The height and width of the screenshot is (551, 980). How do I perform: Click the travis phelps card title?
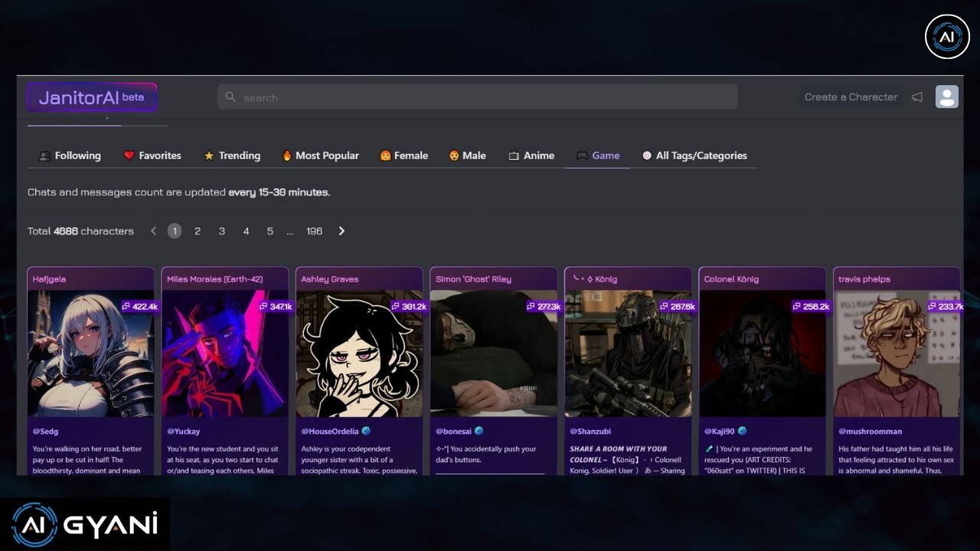(864, 279)
